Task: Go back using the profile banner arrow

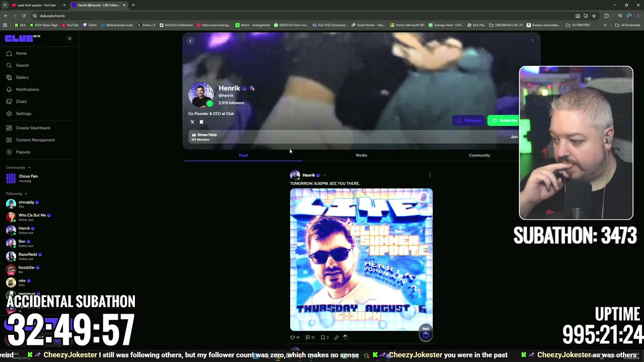Action: point(190,41)
